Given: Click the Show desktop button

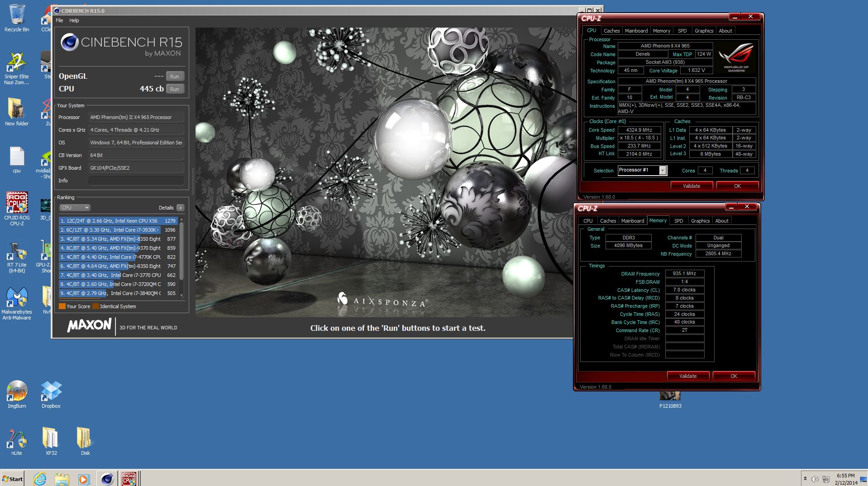Looking at the screenshot, I should tap(864, 479).
